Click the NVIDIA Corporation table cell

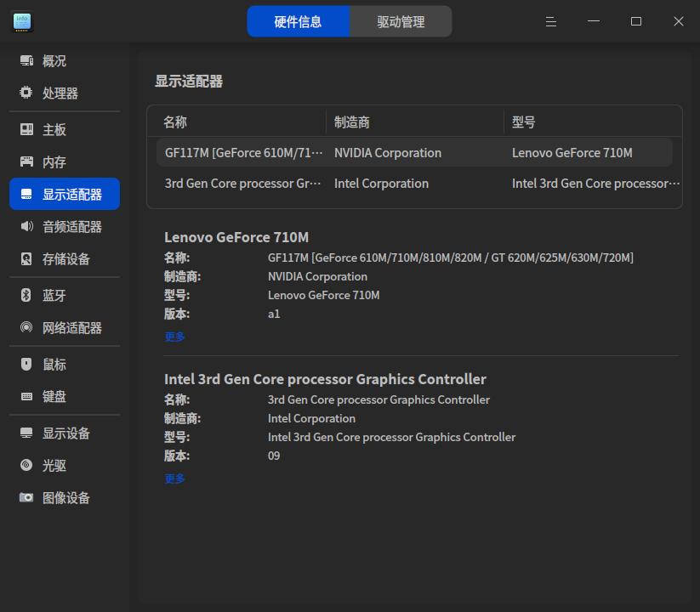[x=388, y=152]
